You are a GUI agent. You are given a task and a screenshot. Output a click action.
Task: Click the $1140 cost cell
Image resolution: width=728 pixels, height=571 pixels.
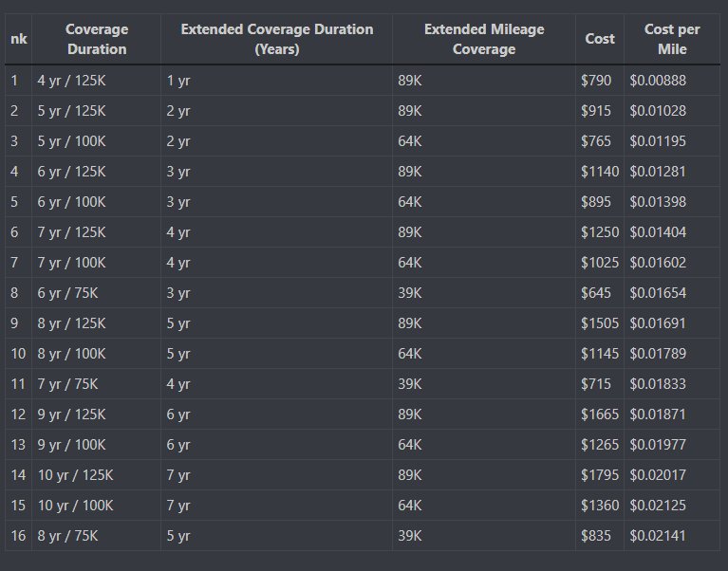[x=600, y=172]
